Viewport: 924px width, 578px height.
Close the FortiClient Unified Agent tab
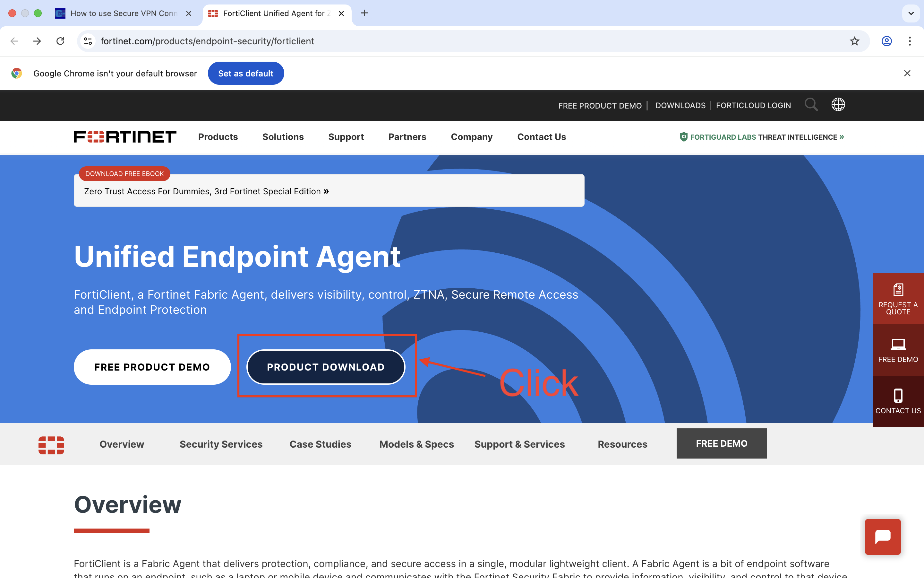pyautogui.click(x=341, y=13)
